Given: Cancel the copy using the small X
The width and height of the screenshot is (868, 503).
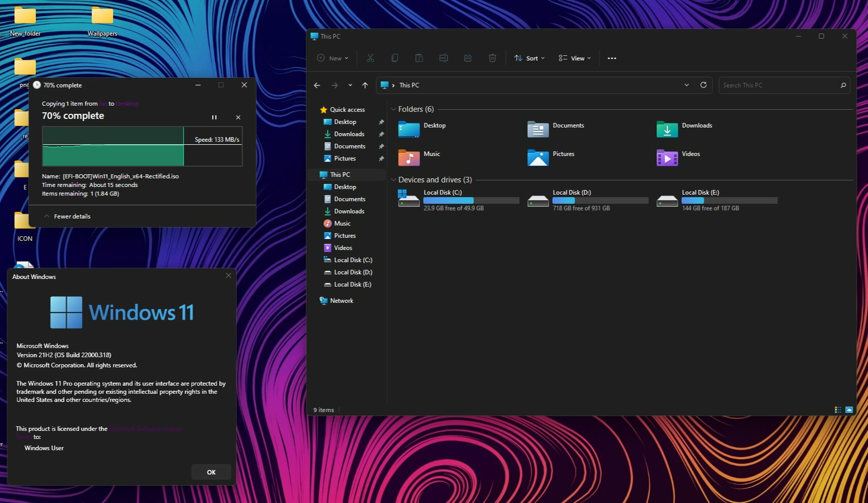Looking at the screenshot, I should coord(238,117).
